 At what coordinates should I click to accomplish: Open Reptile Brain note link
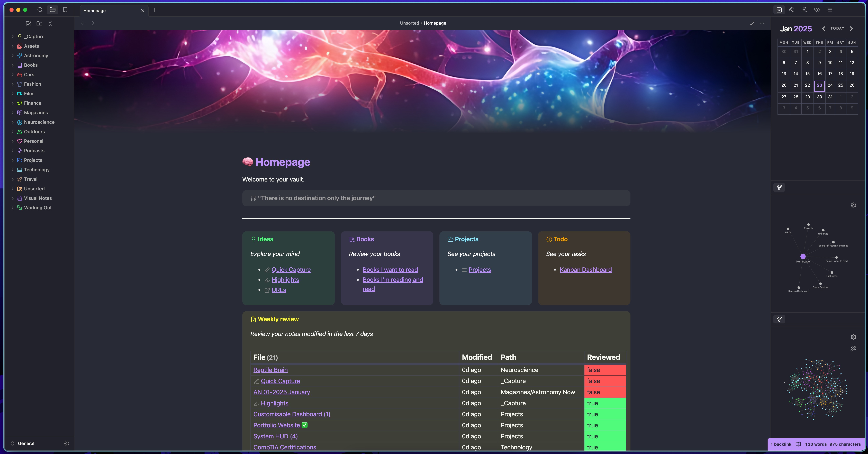pos(270,370)
